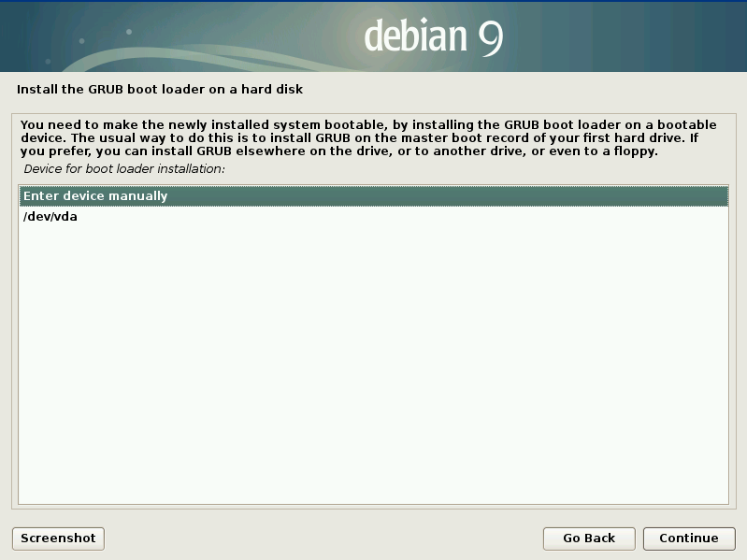Click the text about master boot record
Viewport: 747px width, 560px height.
[374, 137]
